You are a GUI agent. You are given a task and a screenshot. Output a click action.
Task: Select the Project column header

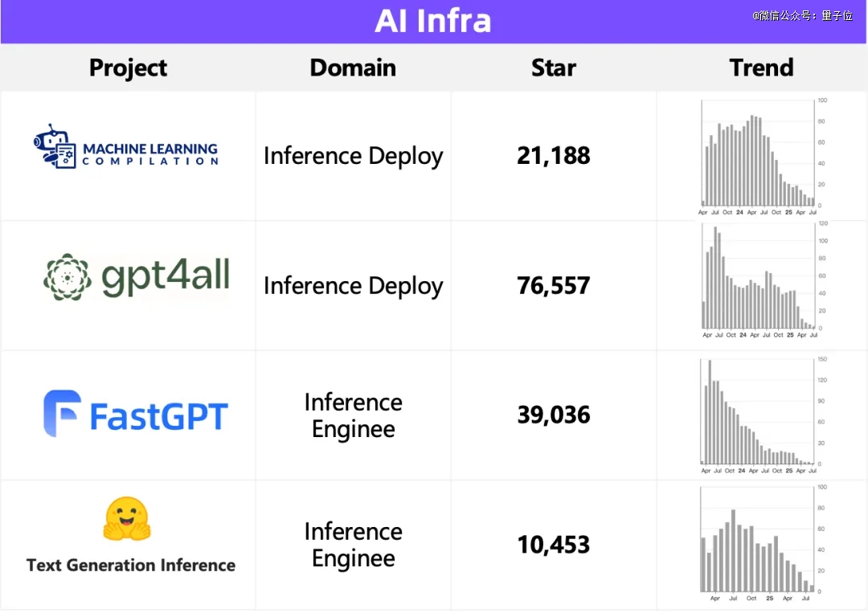click(x=128, y=68)
